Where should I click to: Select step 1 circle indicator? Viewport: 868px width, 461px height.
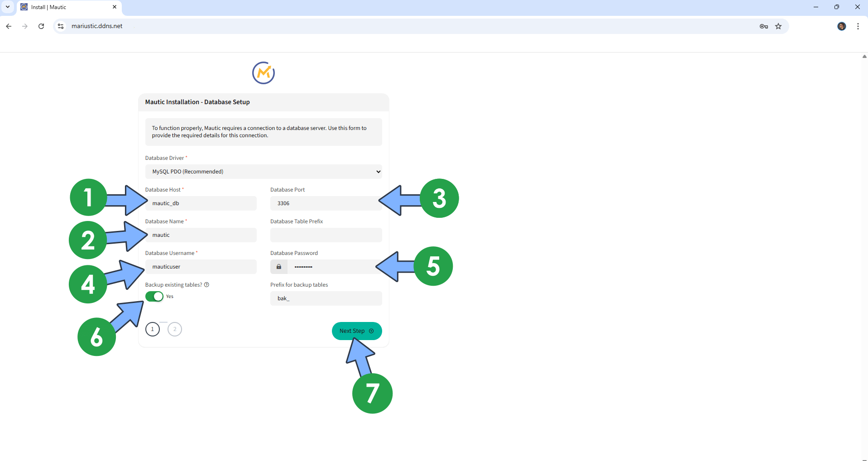[x=153, y=329]
